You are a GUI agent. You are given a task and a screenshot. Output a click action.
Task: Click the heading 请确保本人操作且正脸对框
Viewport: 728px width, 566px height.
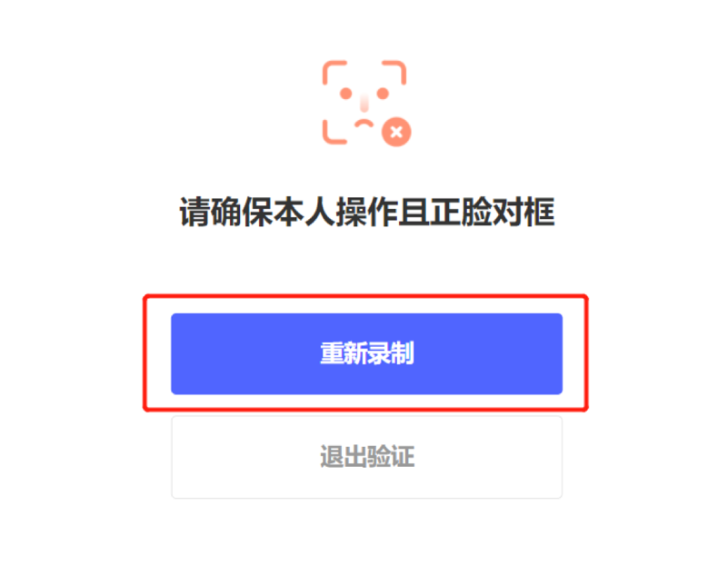coord(367,212)
